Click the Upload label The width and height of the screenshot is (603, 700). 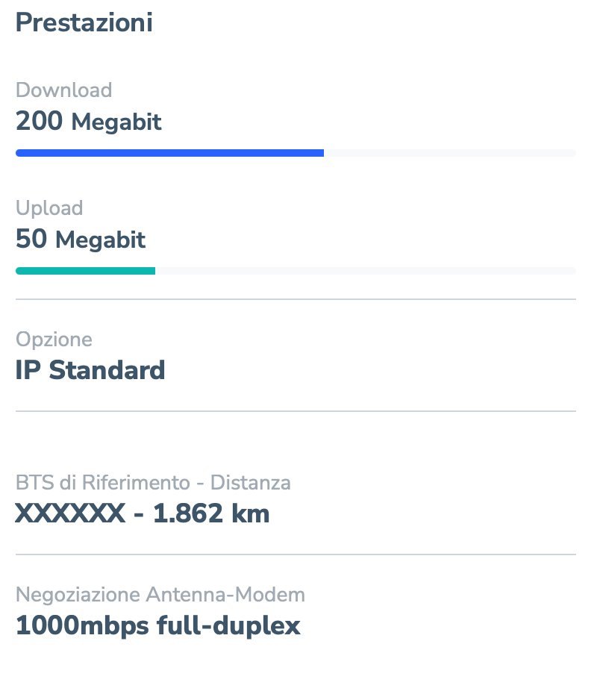click(49, 208)
